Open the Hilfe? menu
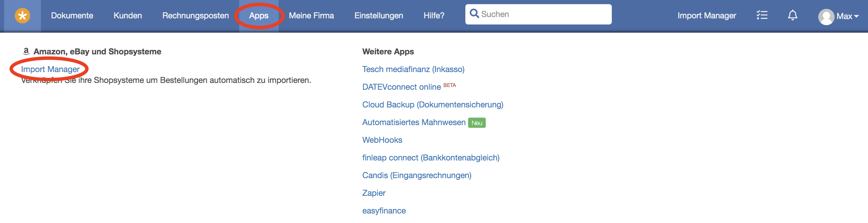Image resolution: width=868 pixels, height=223 pixels. click(x=434, y=16)
